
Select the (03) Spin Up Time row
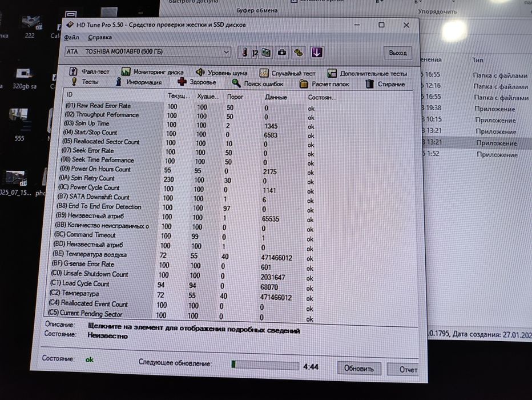point(190,125)
